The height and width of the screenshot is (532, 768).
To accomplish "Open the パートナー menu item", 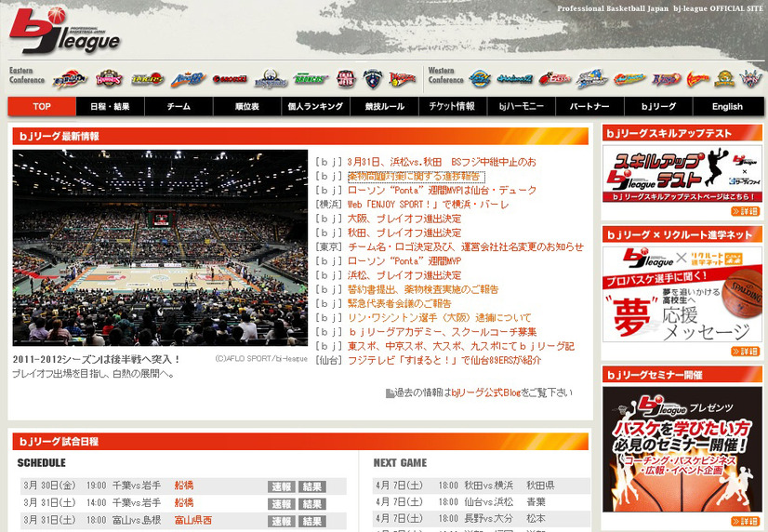I will coord(590,106).
